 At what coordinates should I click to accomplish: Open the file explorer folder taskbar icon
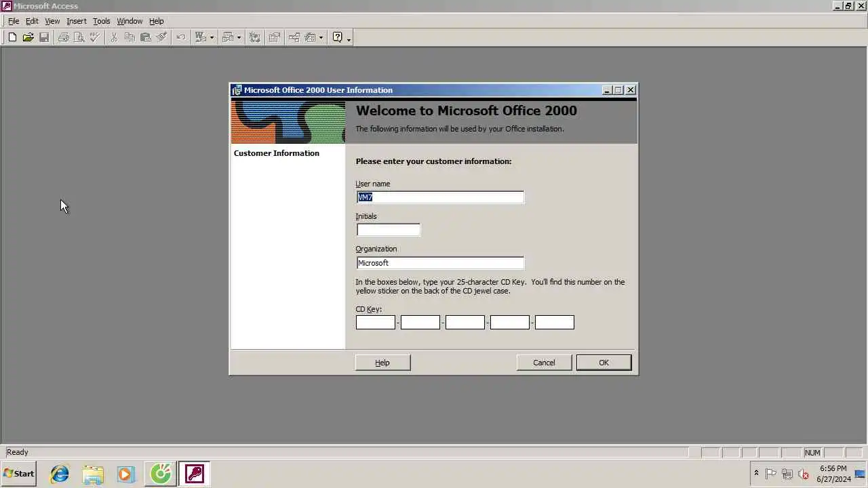[93, 474]
